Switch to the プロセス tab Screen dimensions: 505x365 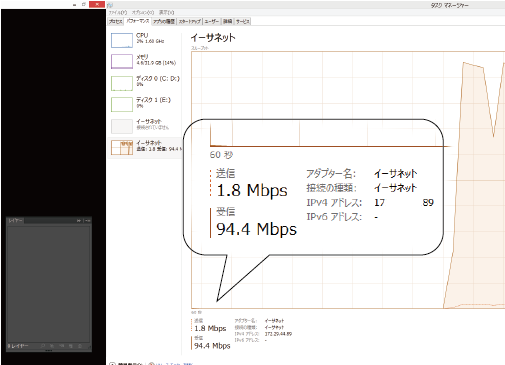[x=116, y=21]
